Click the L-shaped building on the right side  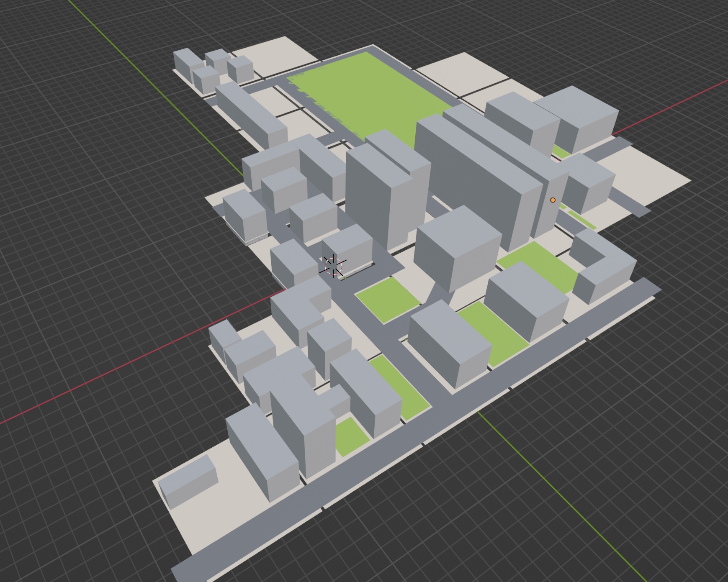click(x=603, y=268)
